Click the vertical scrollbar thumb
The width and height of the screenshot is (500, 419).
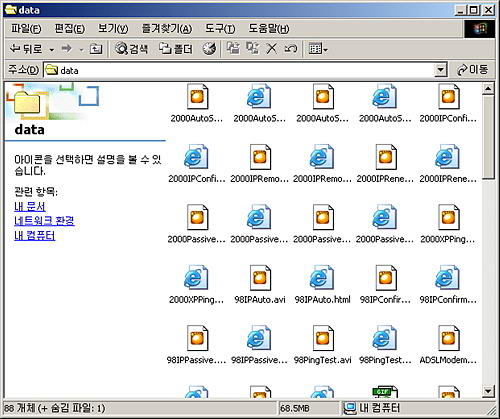[488, 137]
